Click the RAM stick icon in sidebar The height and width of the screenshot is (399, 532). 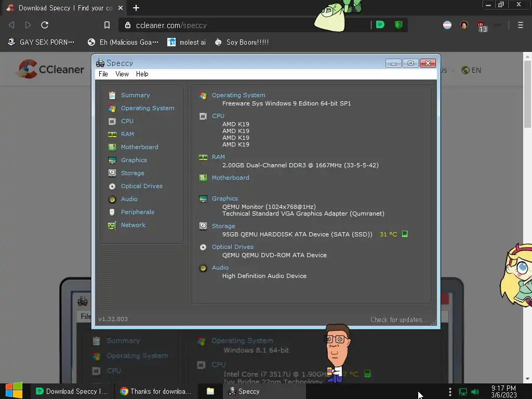(x=112, y=134)
